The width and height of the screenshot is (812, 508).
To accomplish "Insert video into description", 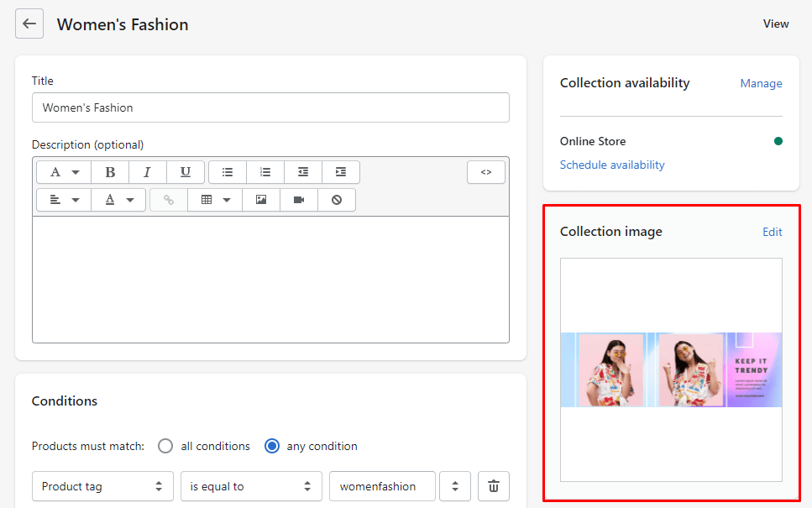I will [299, 200].
